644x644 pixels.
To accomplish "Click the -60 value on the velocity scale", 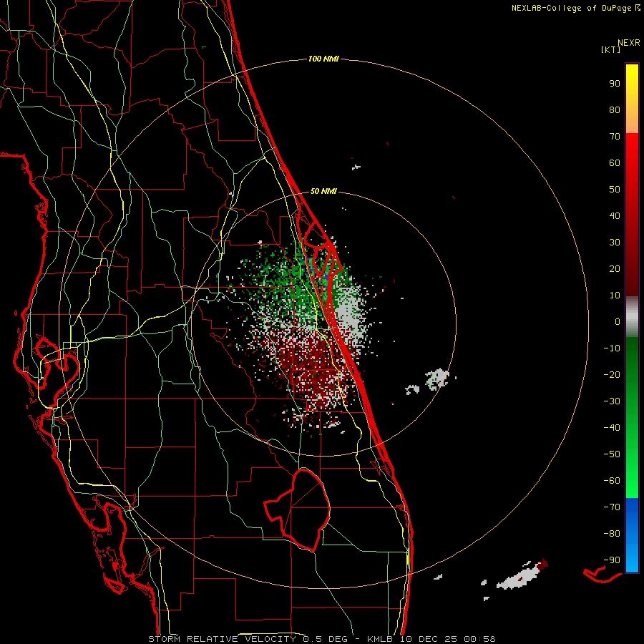I will (612, 481).
